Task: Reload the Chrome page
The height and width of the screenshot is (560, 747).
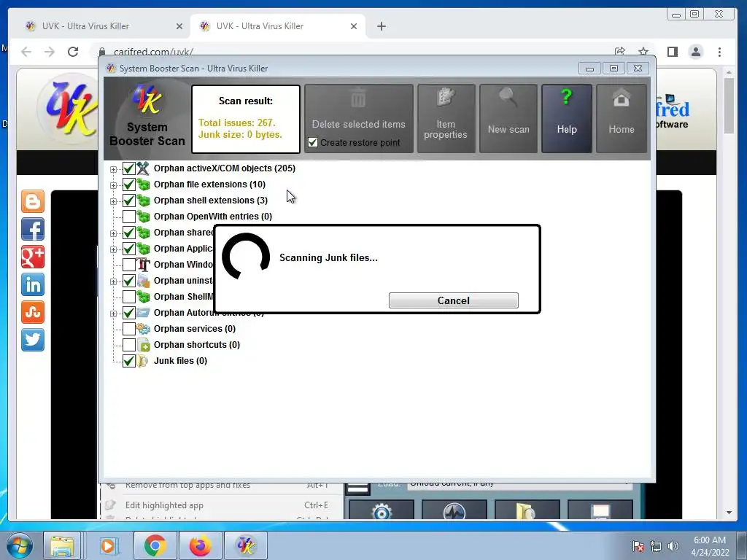Action: coord(72,52)
